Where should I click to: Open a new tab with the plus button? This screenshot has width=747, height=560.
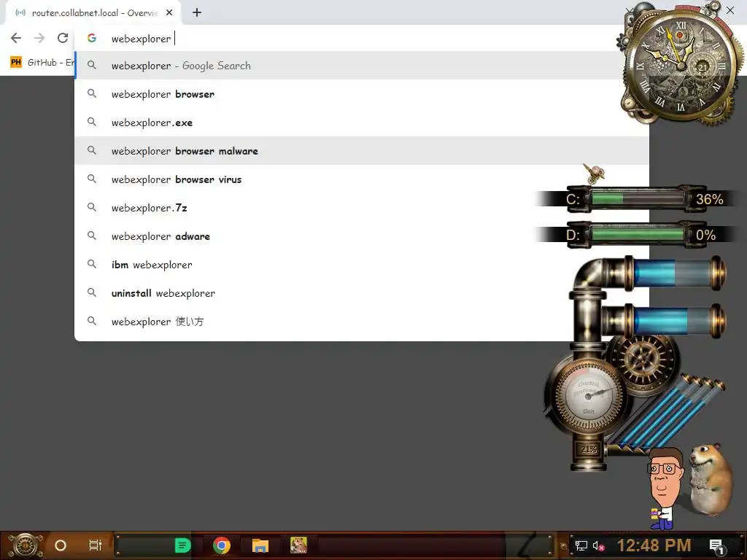click(197, 13)
